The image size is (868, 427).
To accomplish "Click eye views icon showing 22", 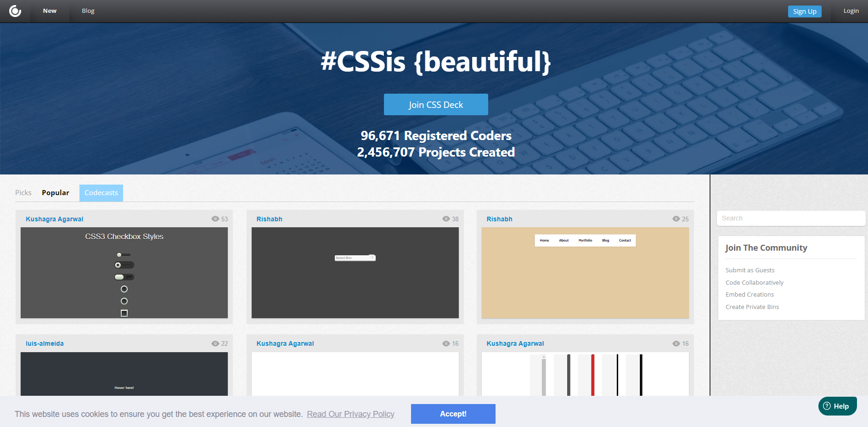I will (x=215, y=343).
